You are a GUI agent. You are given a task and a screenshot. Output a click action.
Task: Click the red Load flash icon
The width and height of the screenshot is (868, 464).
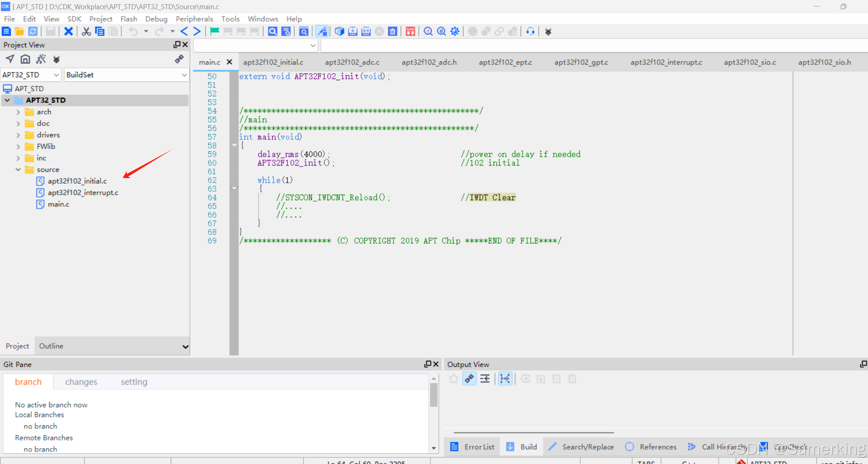(410, 31)
